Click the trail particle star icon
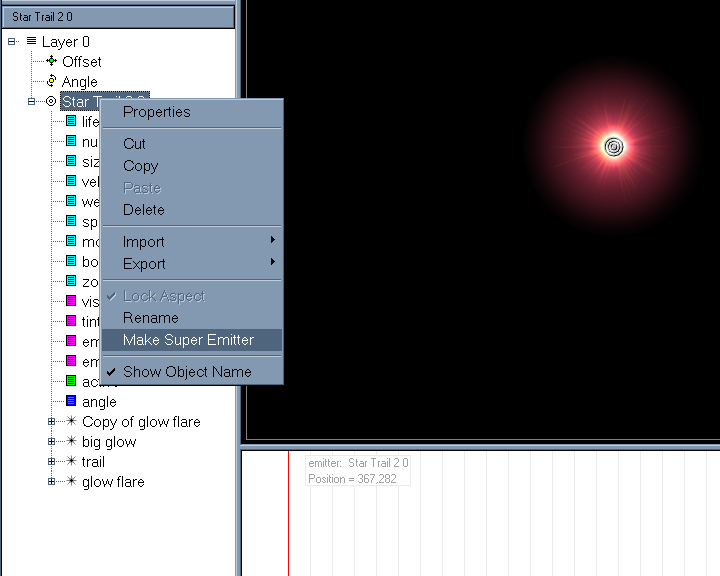The image size is (720, 576). click(71, 462)
